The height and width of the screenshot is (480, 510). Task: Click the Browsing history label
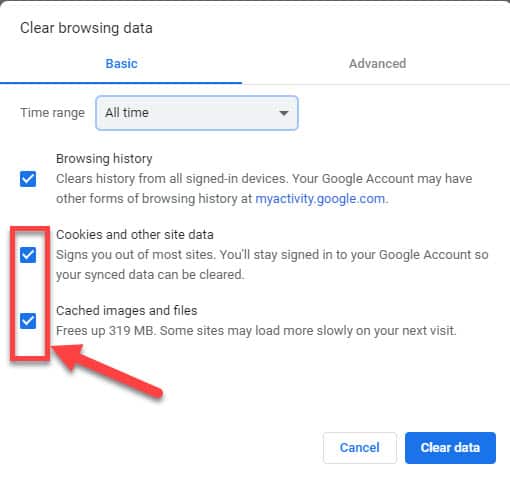[x=104, y=159]
